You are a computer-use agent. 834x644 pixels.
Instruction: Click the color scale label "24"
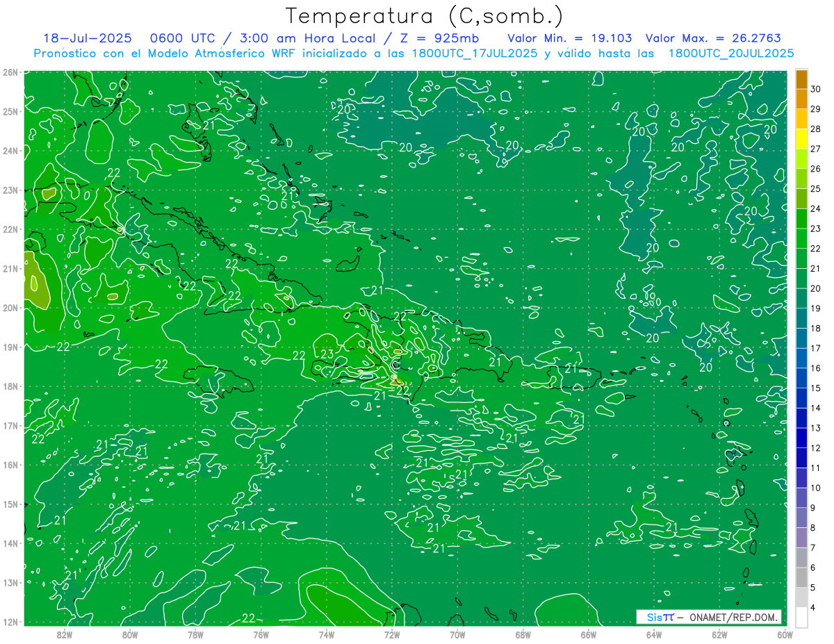(816, 208)
